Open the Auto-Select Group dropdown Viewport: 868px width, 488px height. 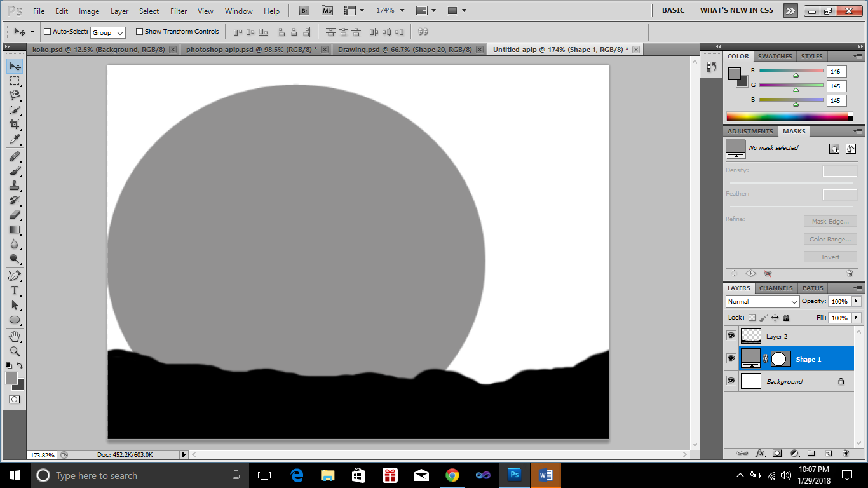point(107,31)
